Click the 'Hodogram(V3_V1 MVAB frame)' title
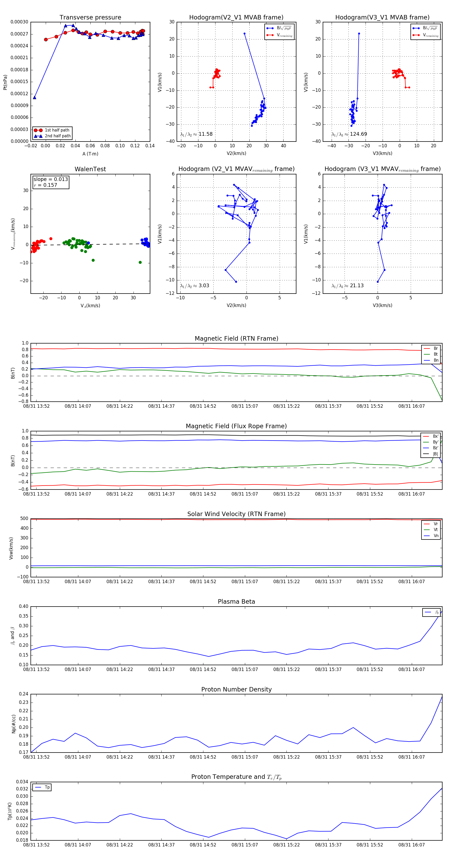 coord(382,18)
